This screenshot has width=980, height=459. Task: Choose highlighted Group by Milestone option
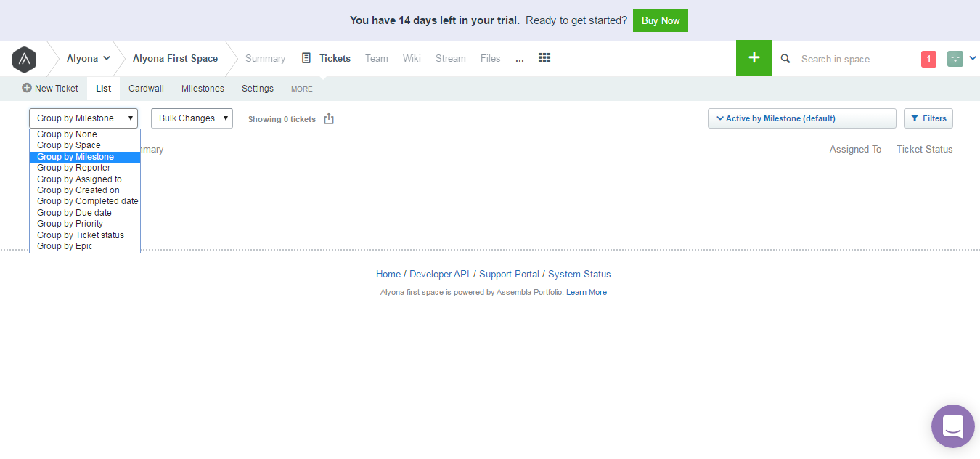click(x=85, y=157)
